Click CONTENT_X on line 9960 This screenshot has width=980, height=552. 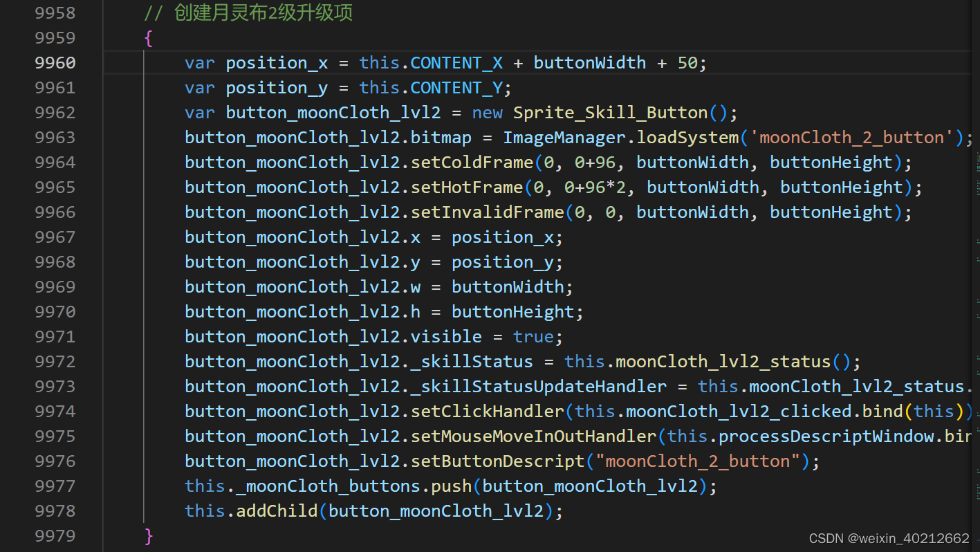click(x=456, y=63)
